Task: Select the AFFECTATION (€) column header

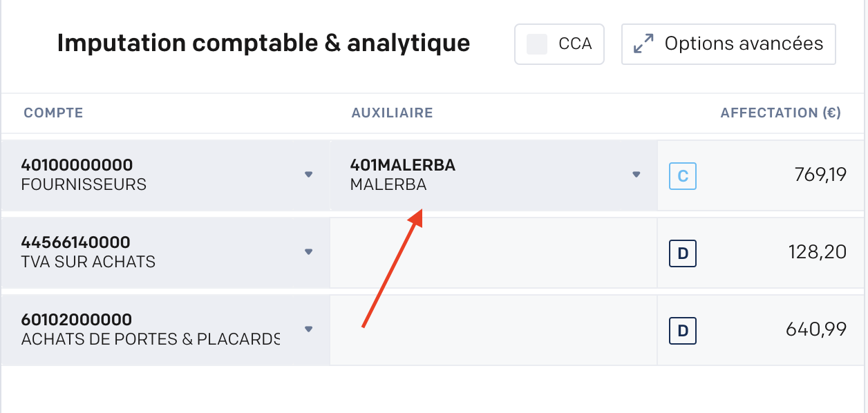Action: [780, 113]
